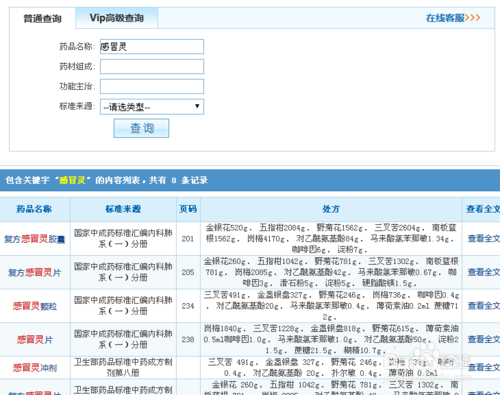
Task: Click the 标准来源 column header
Action: click(x=123, y=209)
